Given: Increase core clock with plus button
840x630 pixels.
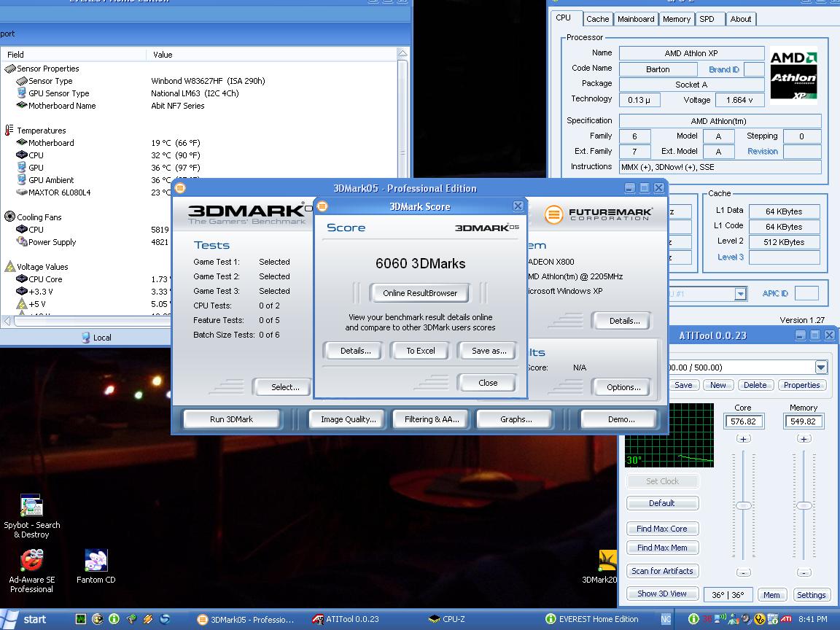Looking at the screenshot, I should [x=743, y=439].
